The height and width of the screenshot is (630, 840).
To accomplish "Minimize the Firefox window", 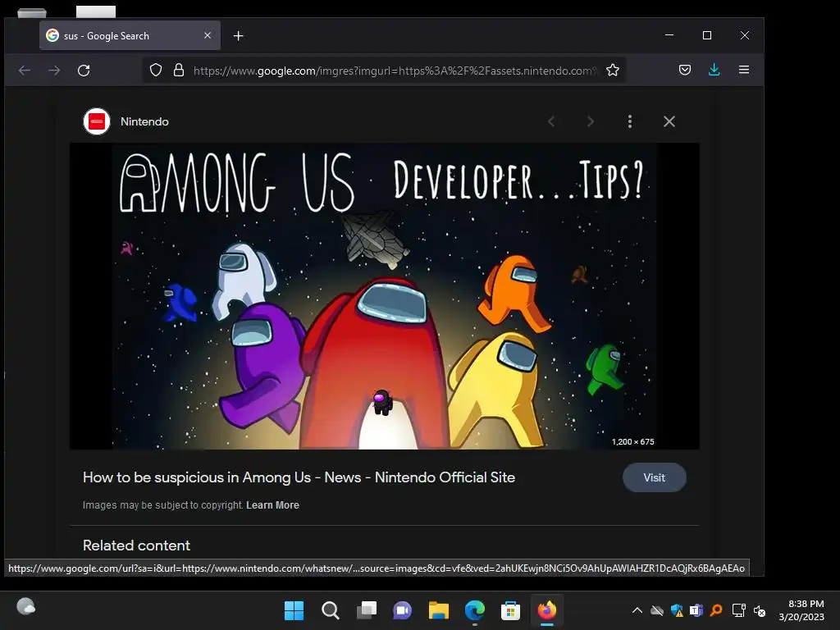I will pyautogui.click(x=669, y=35).
